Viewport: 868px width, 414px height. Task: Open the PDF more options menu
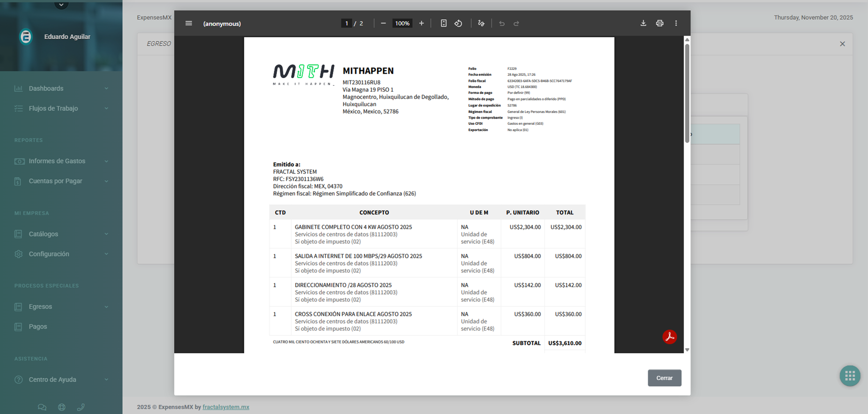pyautogui.click(x=676, y=23)
